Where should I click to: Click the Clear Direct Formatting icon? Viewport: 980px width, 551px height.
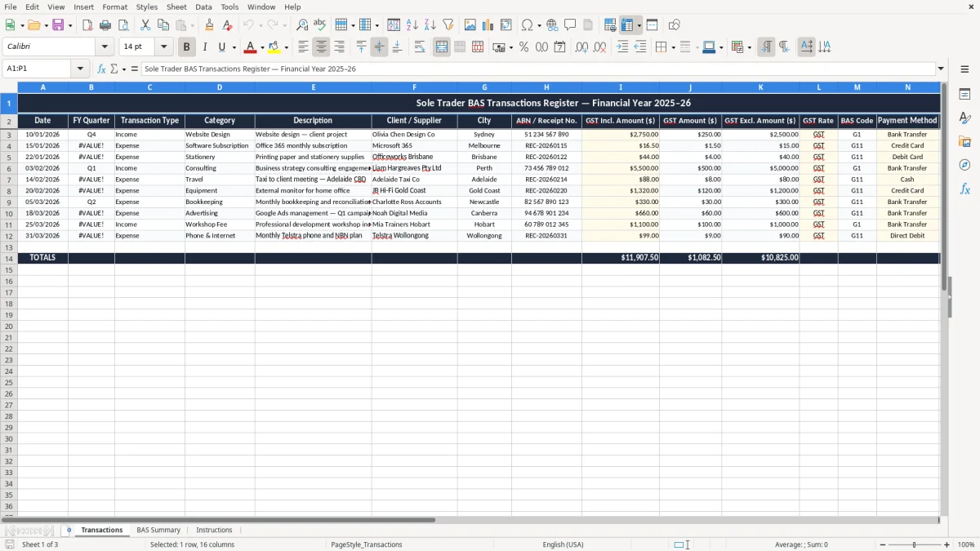pos(227,25)
